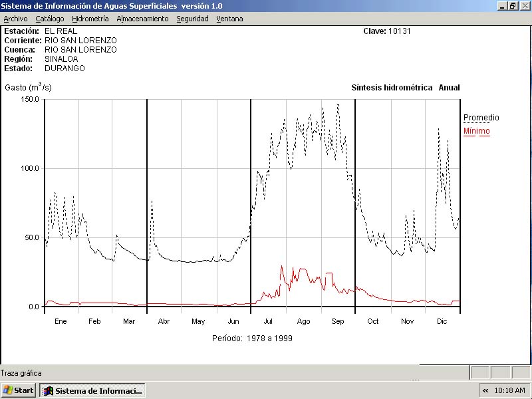Click the Síntesis hidrométrica chart title
Viewport: 532px width, 399px height.
point(392,88)
